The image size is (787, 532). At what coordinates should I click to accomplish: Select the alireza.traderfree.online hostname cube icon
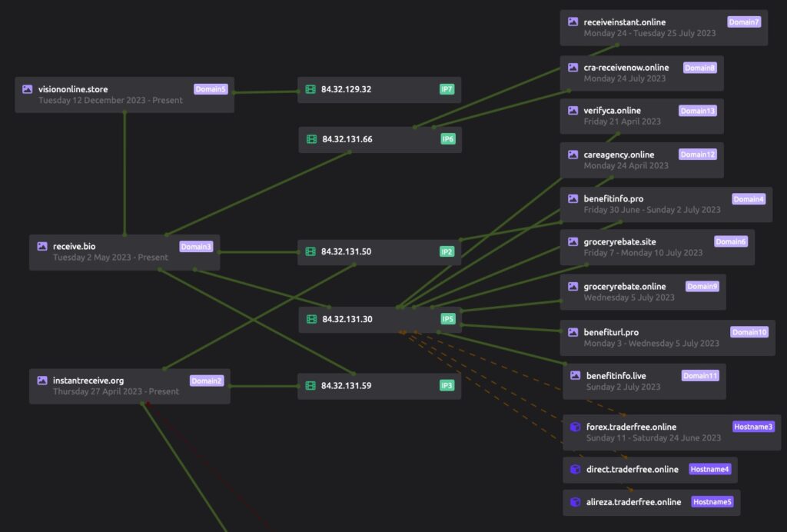575,502
